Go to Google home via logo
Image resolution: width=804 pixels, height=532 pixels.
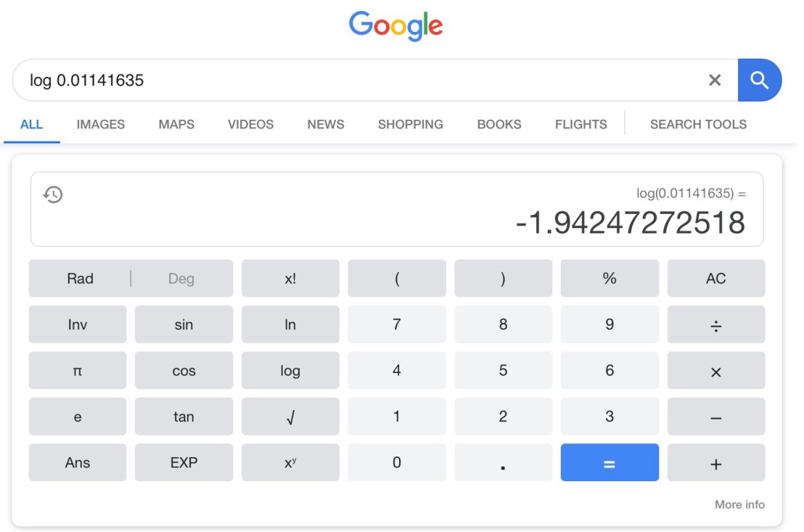tap(395, 25)
